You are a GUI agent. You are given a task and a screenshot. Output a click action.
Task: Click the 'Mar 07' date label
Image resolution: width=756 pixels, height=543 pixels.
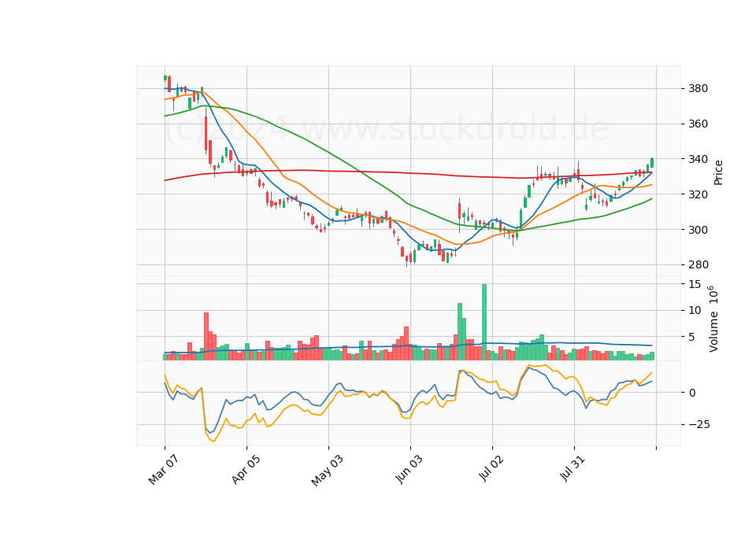[164, 470]
